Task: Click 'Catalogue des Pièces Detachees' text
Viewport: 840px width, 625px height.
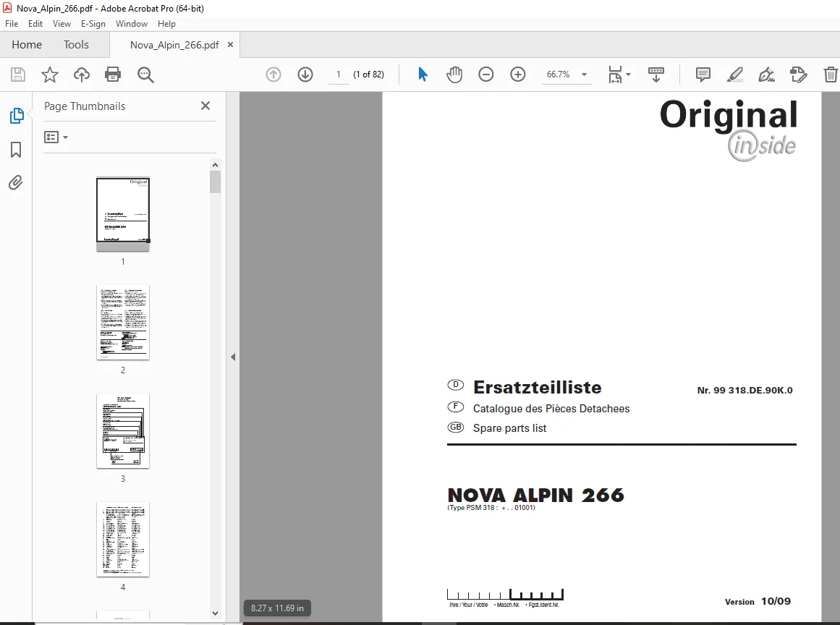Action: 551,409
